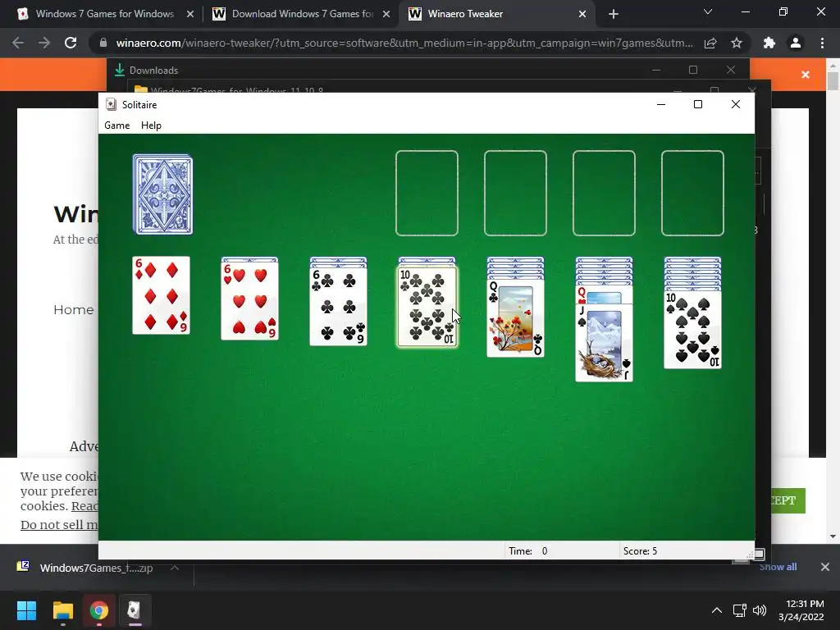Click the first empty foundation slot
840x630 pixels.
pos(427,193)
